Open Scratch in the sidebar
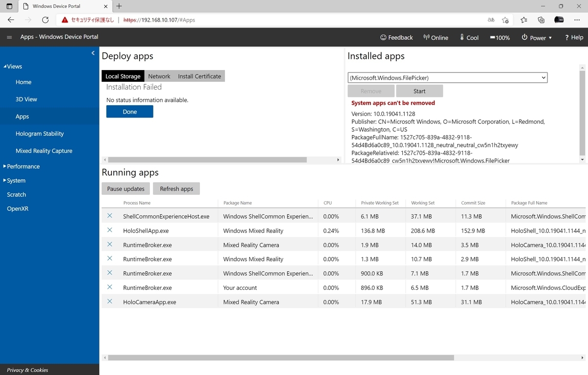The width and height of the screenshot is (588, 375). [x=17, y=194]
